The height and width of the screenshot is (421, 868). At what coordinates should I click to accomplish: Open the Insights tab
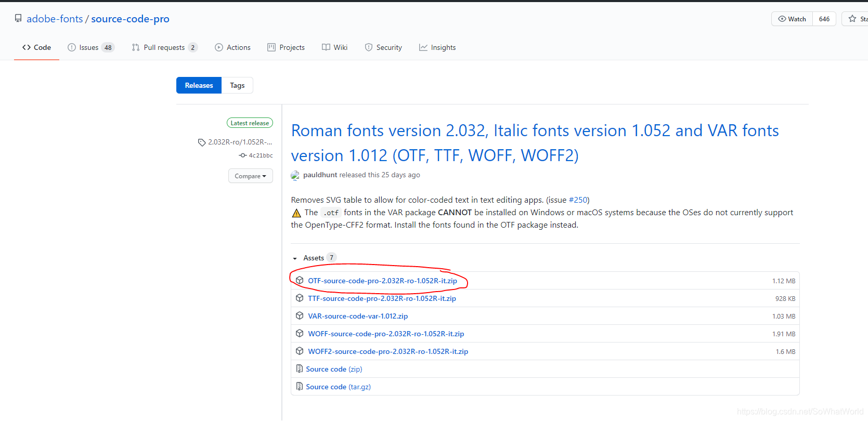pyautogui.click(x=437, y=47)
